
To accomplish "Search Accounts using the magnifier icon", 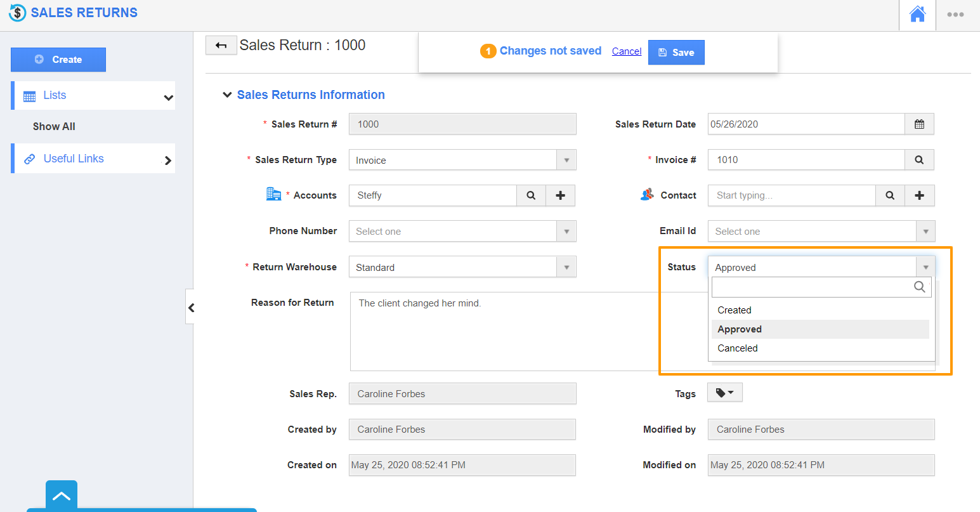I will coord(531,195).
